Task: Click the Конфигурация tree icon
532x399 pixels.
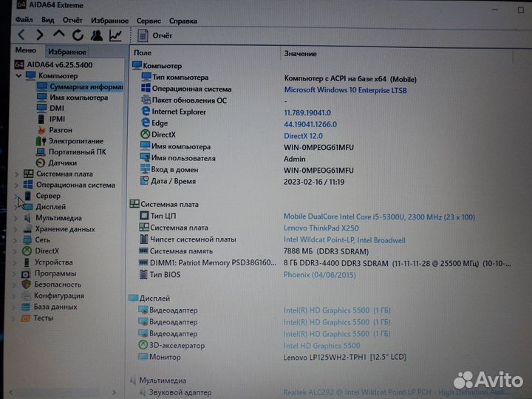Action: (x=26, y=296)
